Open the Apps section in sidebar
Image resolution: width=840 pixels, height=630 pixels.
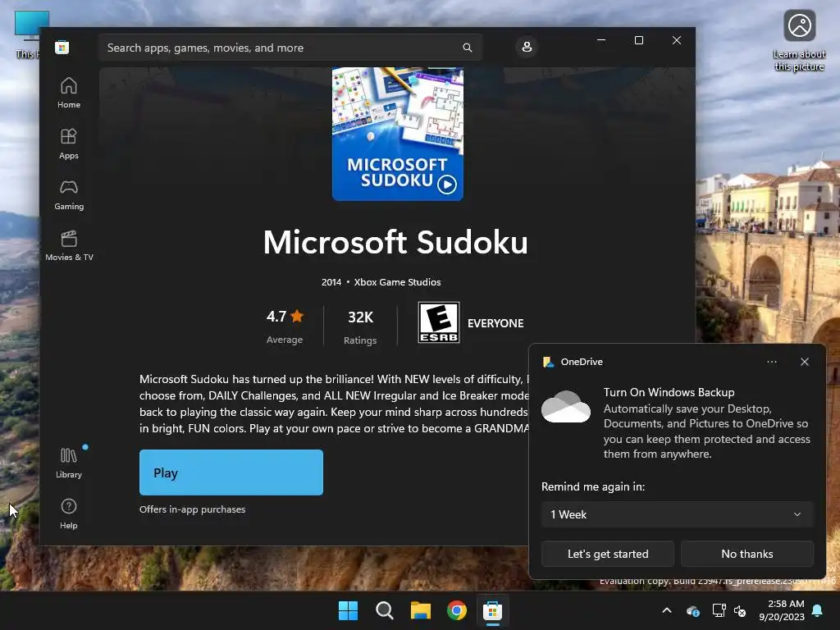pyautogui.click(x=69, y=144)
